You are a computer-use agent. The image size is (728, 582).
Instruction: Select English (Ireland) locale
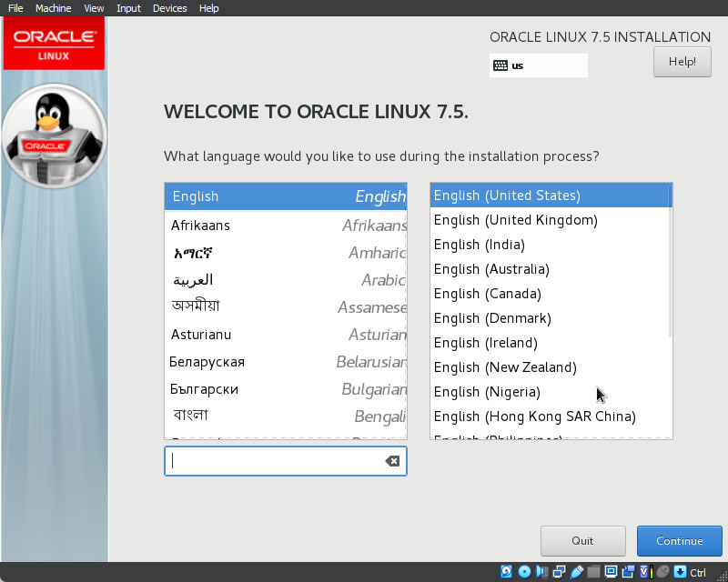pyautogui.click(x=551, y=343)
